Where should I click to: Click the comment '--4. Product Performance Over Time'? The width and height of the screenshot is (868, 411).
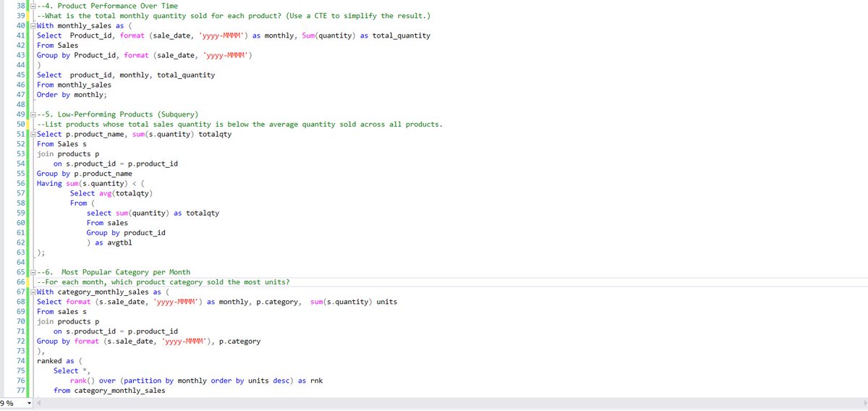[107, 6]
